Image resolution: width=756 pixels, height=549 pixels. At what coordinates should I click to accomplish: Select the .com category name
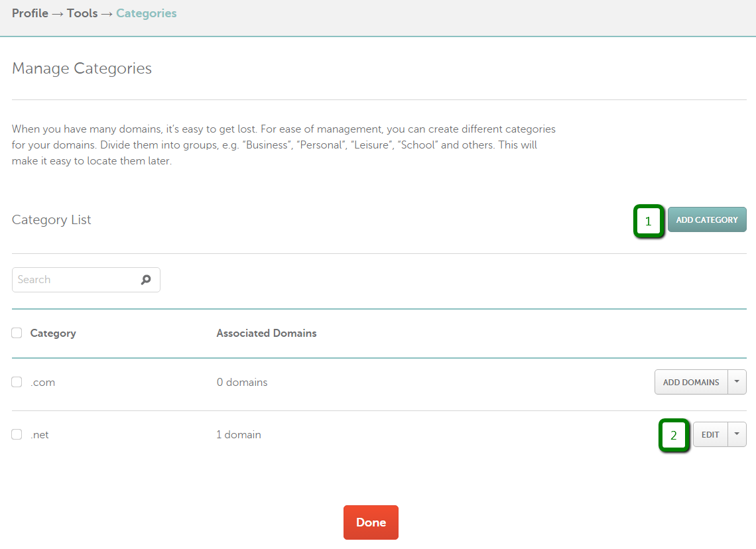point(43,382)
